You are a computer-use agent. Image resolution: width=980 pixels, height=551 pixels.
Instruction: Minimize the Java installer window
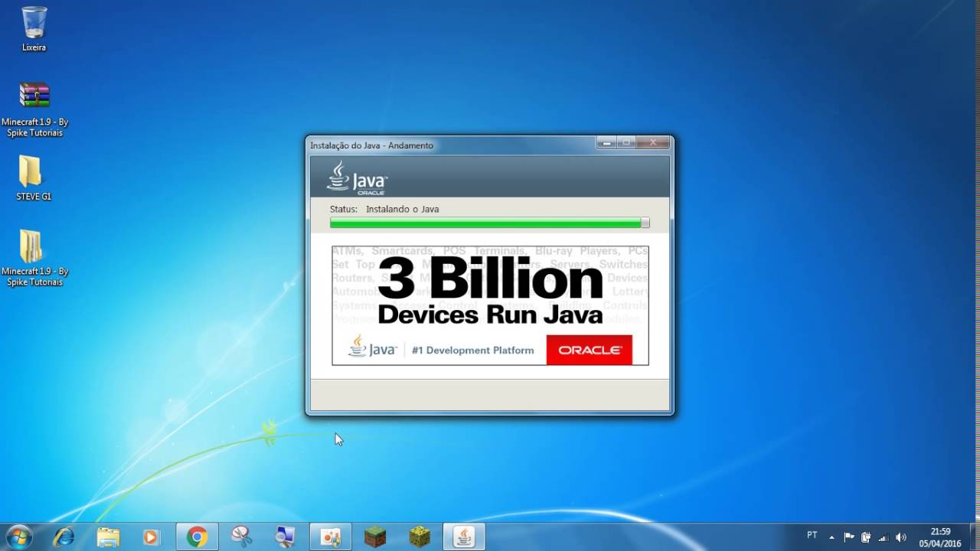607,142
